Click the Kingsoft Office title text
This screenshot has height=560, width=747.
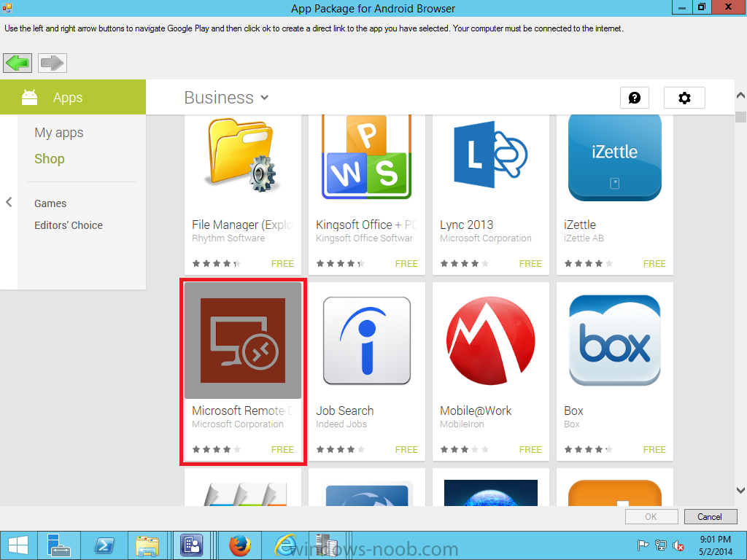(x=366, y=225)
